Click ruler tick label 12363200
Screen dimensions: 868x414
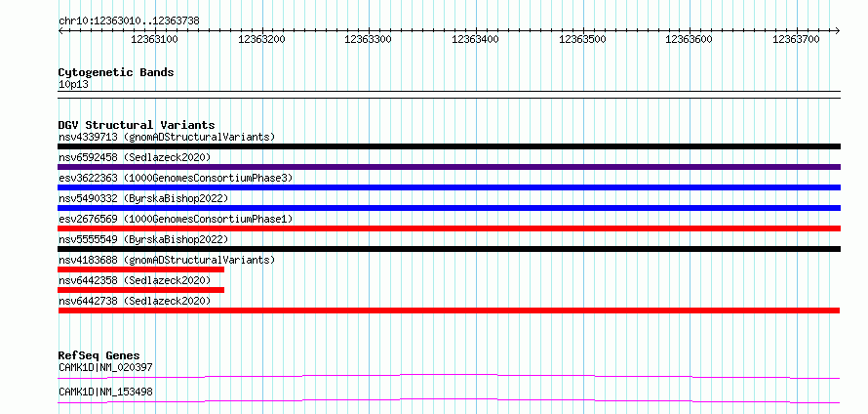(x=261, y=39)
